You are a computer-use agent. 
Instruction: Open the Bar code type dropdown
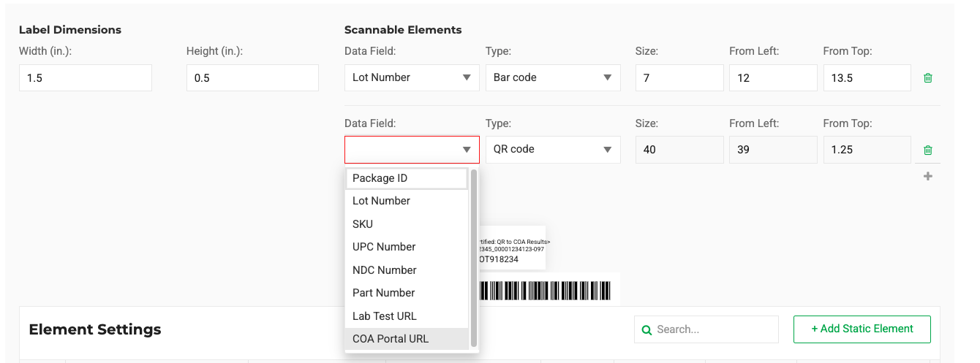[553, 78]
